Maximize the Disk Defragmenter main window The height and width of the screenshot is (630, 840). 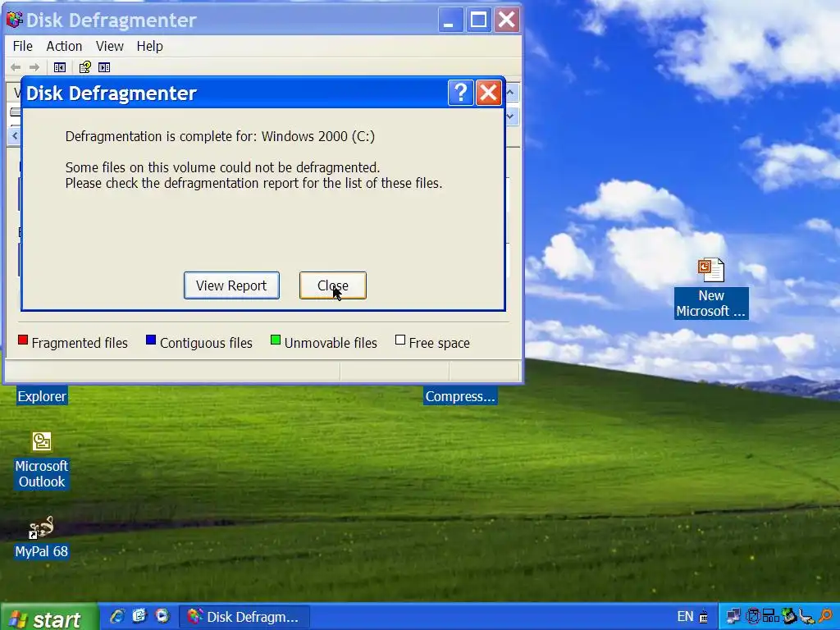478,20
